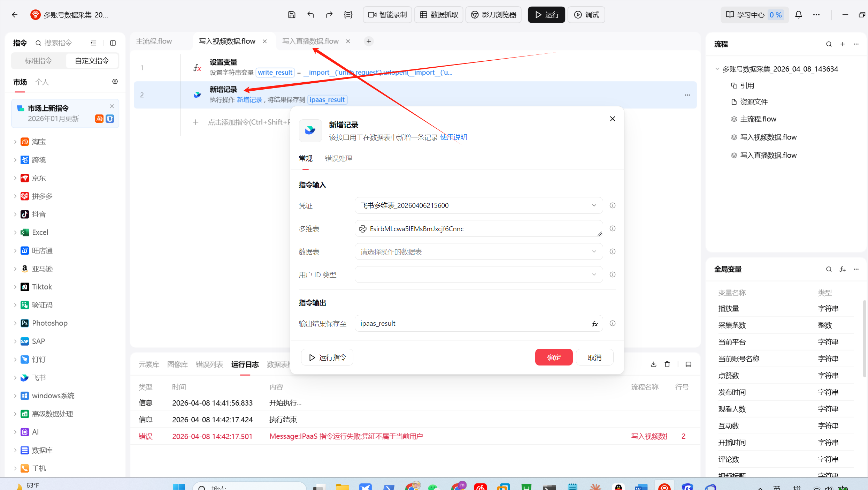The image size is (868, 490).
Task: Click info icon beside 凭证 field
Action: pos(612,205)
